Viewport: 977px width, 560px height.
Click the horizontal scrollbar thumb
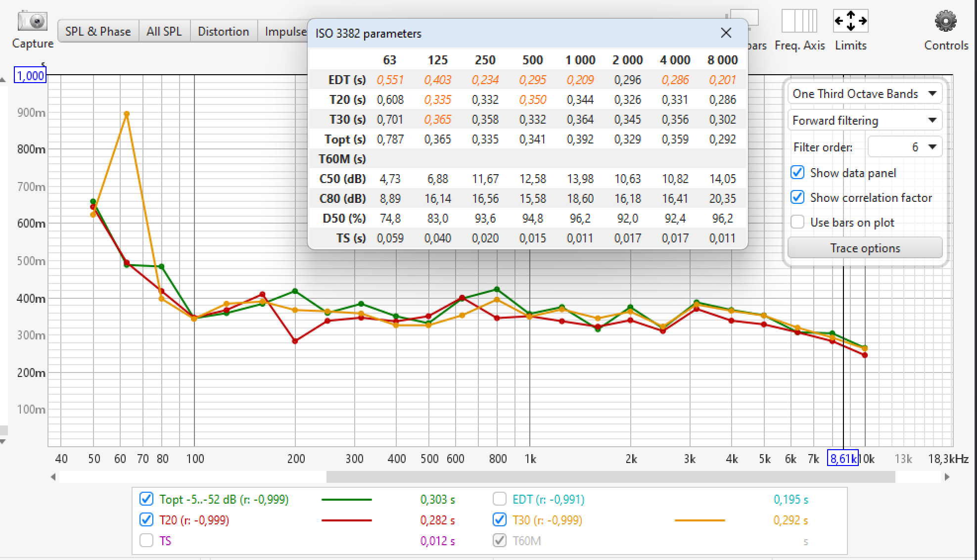click(x=610, y=477)
